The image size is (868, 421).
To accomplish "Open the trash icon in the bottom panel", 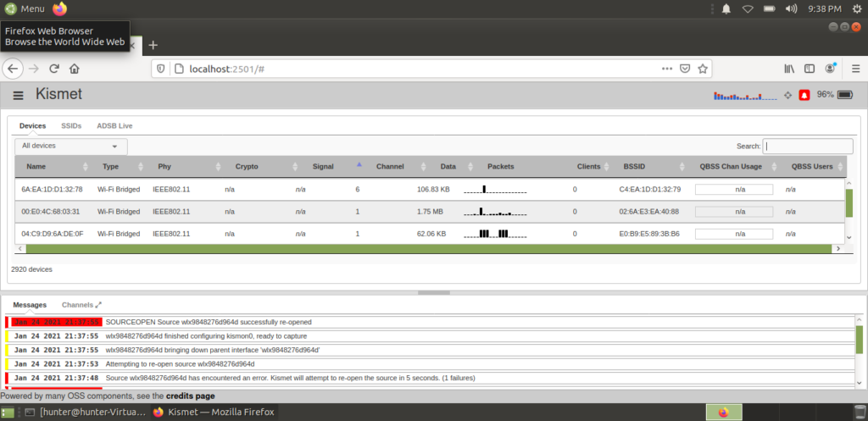I will pyautogui.click(x=859, y=413).
